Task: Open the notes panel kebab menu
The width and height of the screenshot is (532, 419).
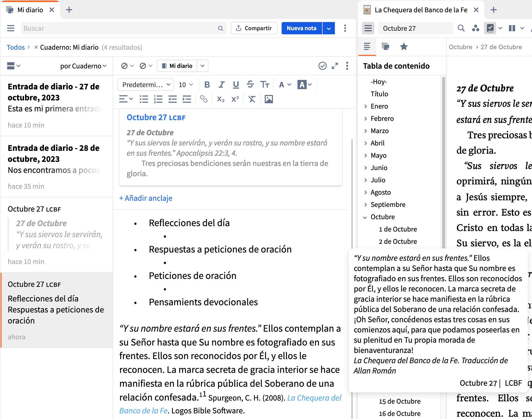Action: [345, 28]
